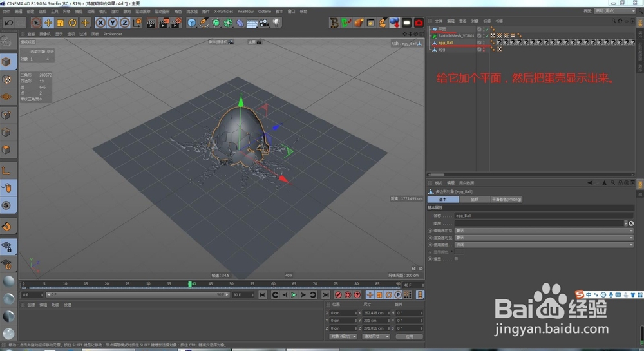This screenshot has width=644, height=351.
Task: Click the Record Active Objects button
Action: pyautogui.click(x=338, y=295)
